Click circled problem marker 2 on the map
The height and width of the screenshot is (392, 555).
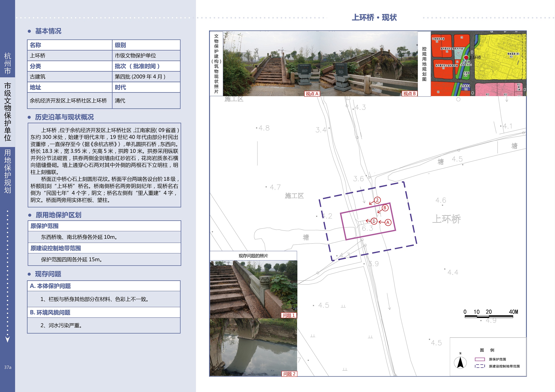coord(377,200)
